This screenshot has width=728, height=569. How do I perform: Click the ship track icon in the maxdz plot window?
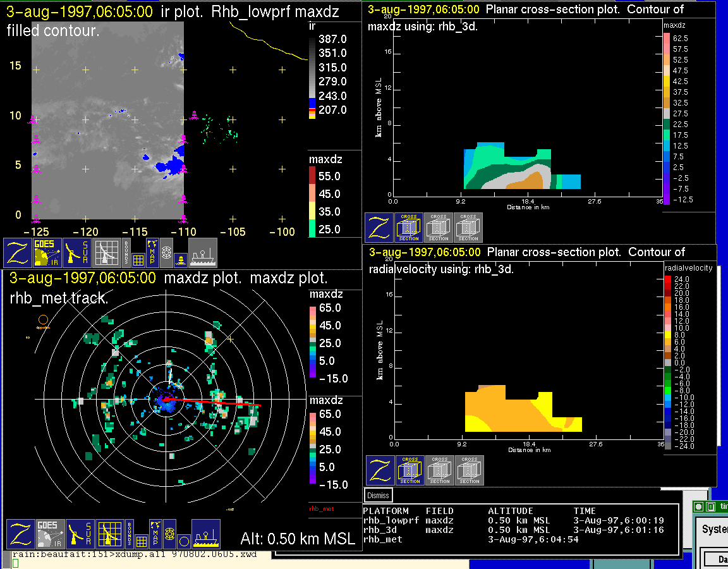tap(206, 534)
